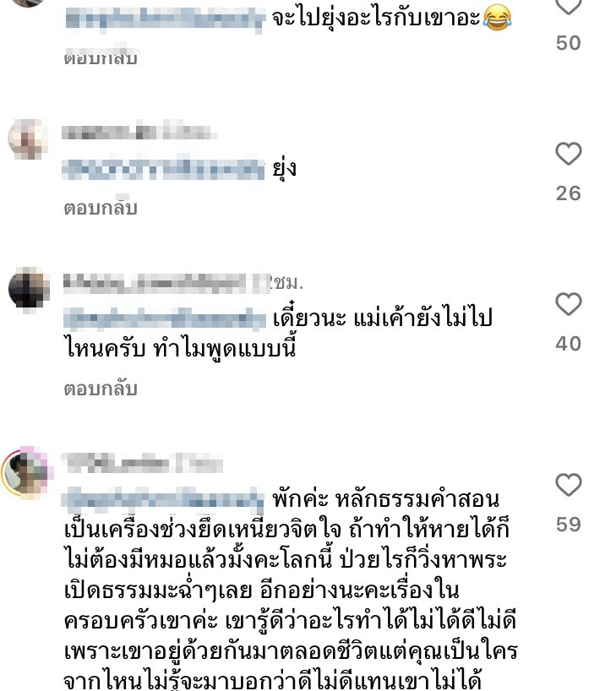This screenshot has height=691, width=616.
Task: Tap "ตอบกลับ" under the "ยุ่ง" comment
Action: click(101, 208)
